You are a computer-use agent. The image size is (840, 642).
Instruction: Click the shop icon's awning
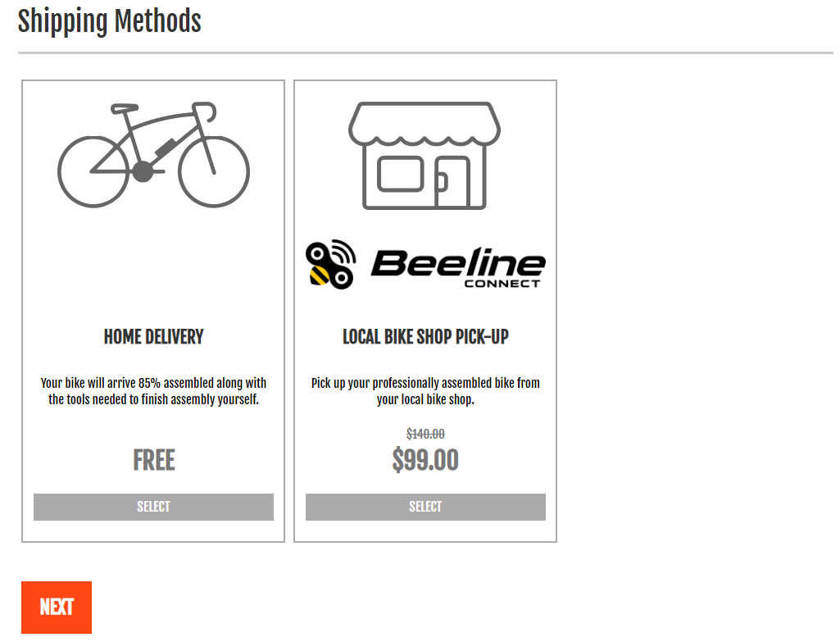click(x=425, y=124)
